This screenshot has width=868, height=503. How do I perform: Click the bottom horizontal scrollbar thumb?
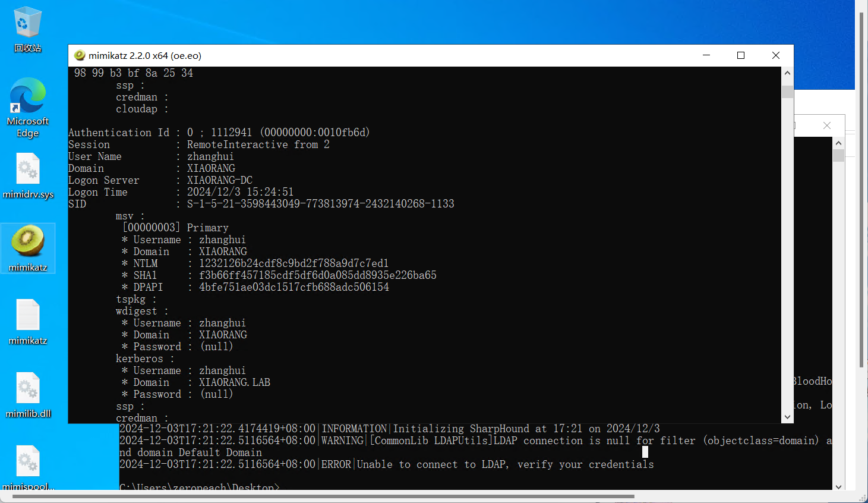point(323,496)
